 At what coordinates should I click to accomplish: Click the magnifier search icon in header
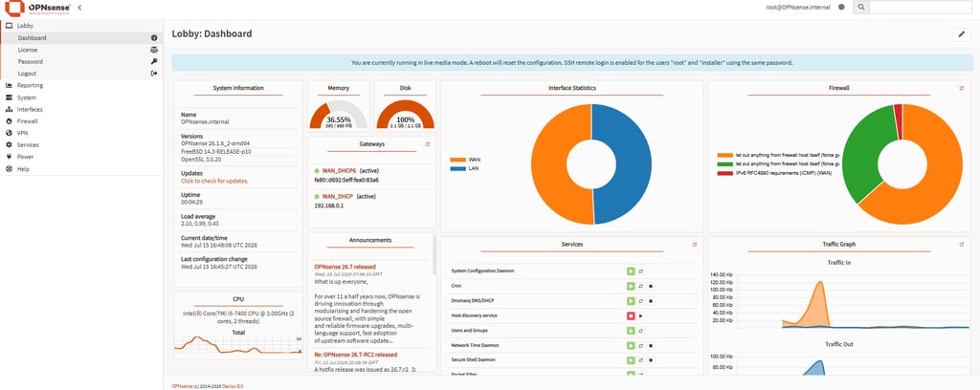pos(861,7)
